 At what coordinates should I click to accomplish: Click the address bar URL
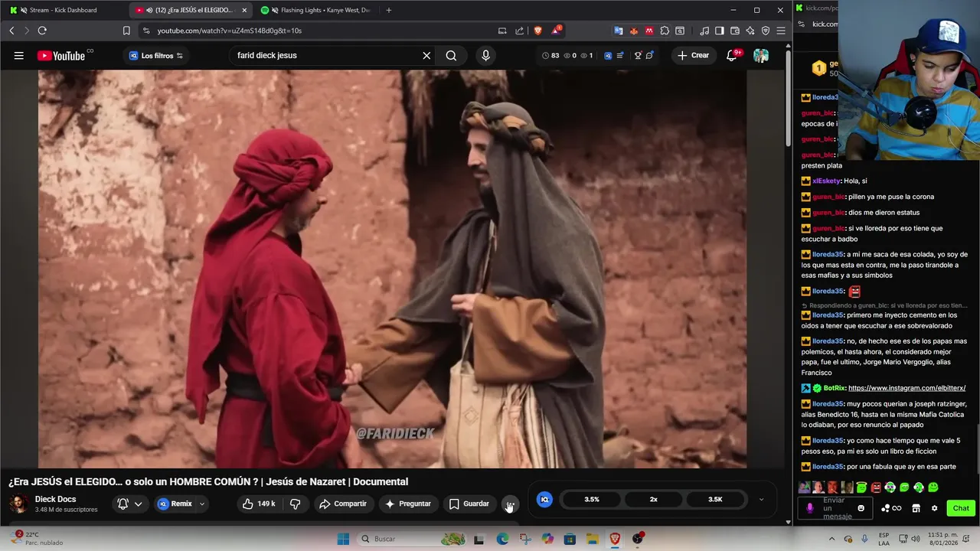click(x=230, y=31)
